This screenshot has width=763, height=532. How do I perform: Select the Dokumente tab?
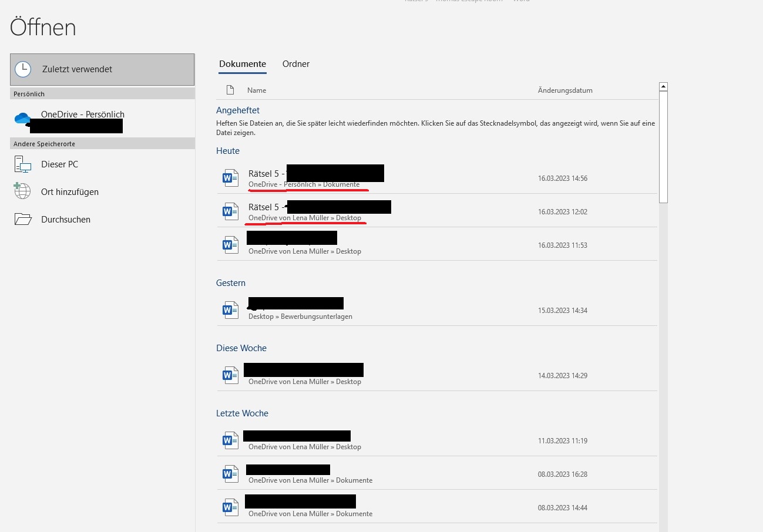[x=242, y=64]
